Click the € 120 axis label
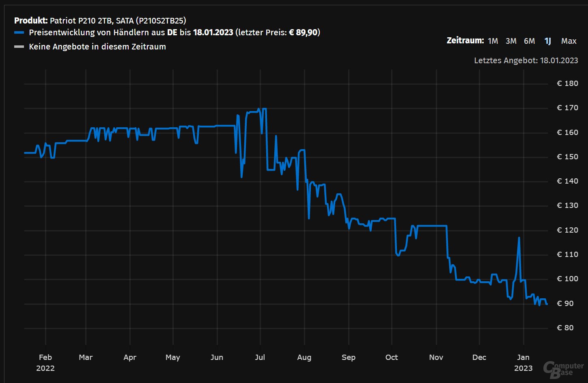This screenshot has width=588, height=383. pyautogui.click(x=567, y=230)
